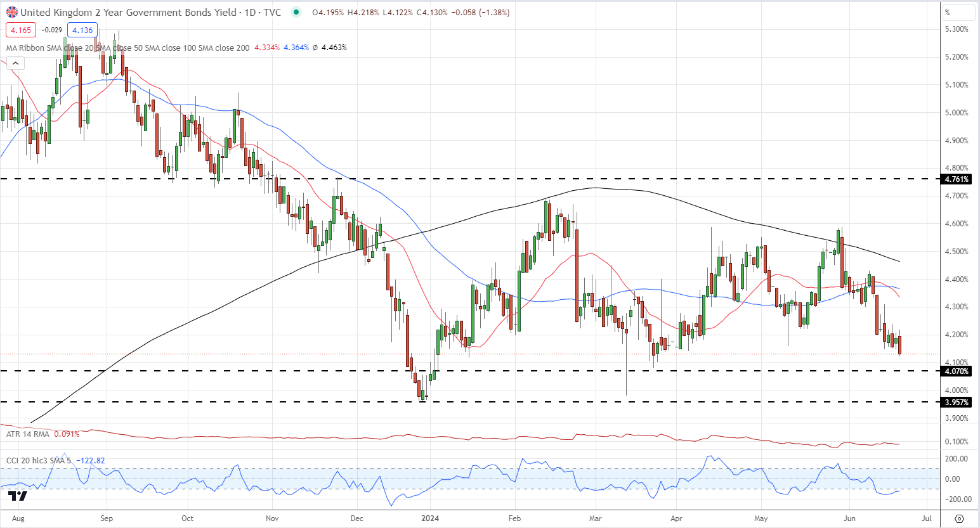Click the green market status dot

coord(296,12)
